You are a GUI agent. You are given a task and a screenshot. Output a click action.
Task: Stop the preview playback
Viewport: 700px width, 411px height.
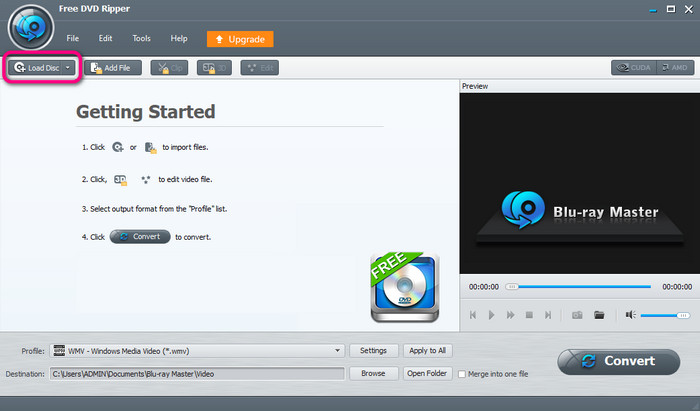tap(529, 315)
